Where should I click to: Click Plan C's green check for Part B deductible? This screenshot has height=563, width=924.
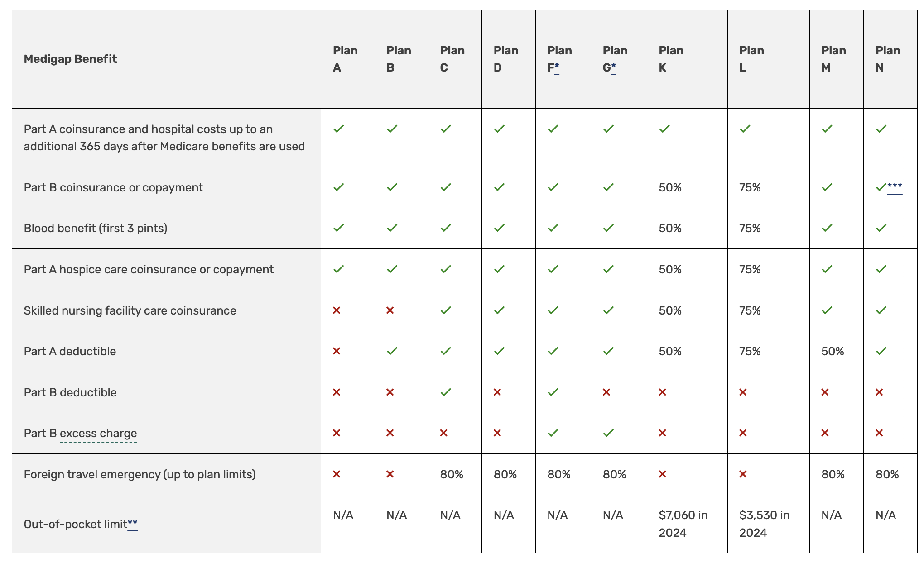446,392
